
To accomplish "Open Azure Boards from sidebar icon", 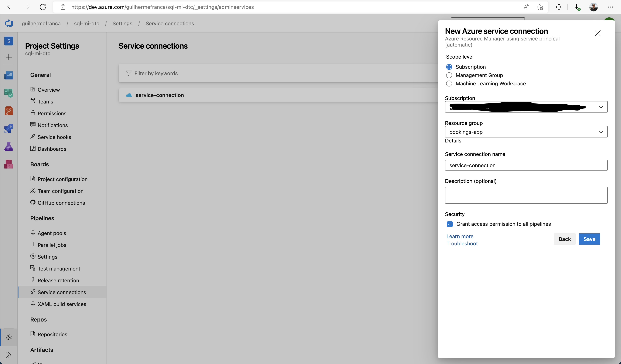I will (9, 93).
